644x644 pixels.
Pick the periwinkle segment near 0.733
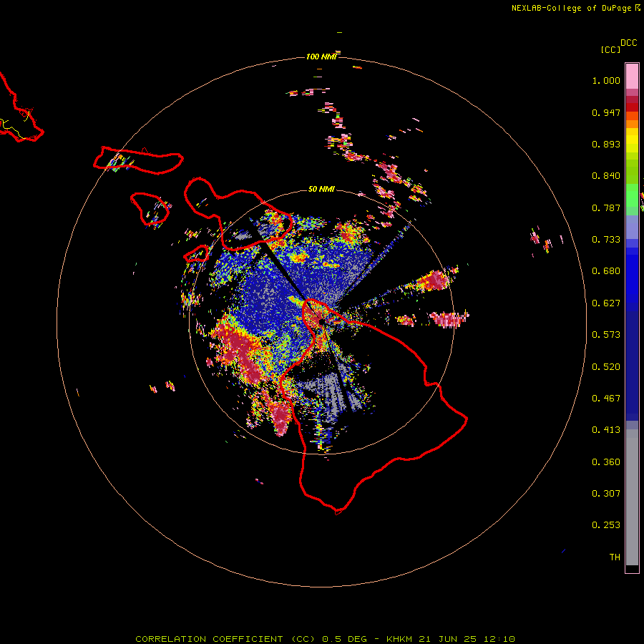click(632, 227)
